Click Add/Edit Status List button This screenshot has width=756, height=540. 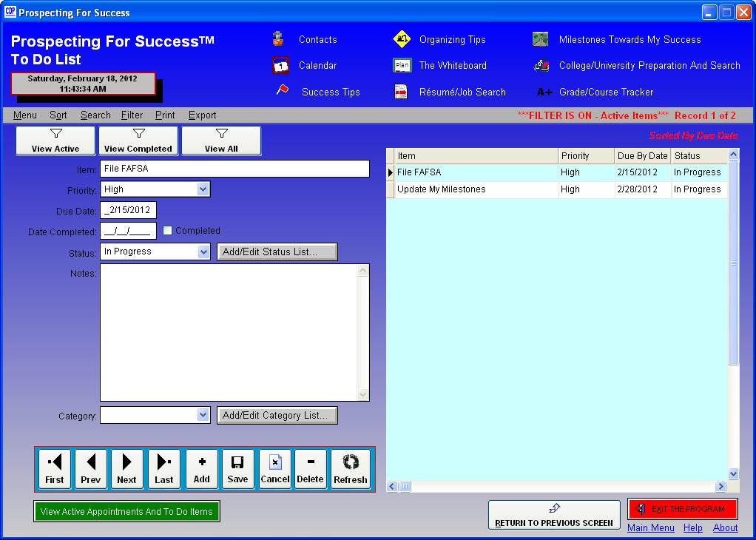point(277,252)
